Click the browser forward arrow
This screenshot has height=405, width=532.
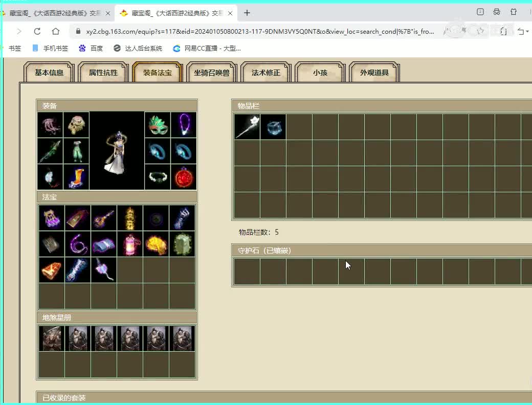point(19,32)
